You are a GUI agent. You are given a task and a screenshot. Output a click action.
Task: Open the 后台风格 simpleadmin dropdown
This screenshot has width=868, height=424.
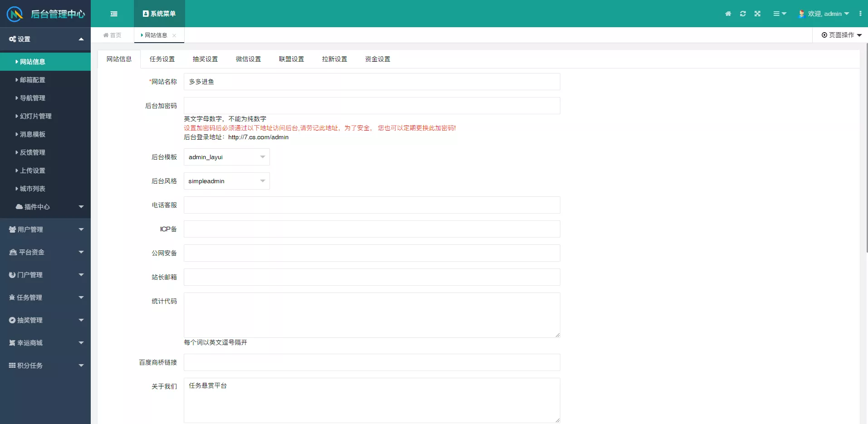tap(226, 181)
